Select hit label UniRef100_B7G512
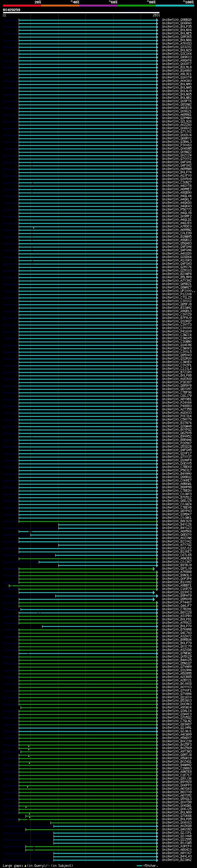The image size is (197, 868). [176, 497]
